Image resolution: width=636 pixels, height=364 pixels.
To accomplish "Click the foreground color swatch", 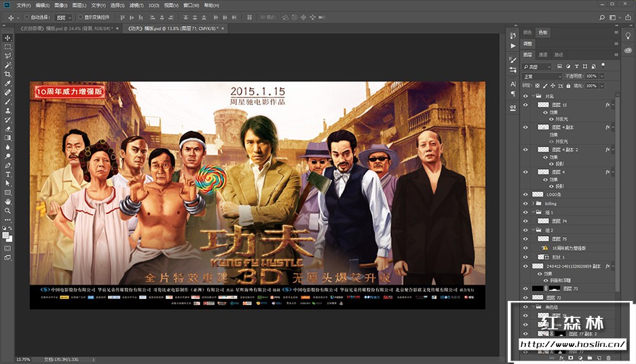I will (5, 235).
